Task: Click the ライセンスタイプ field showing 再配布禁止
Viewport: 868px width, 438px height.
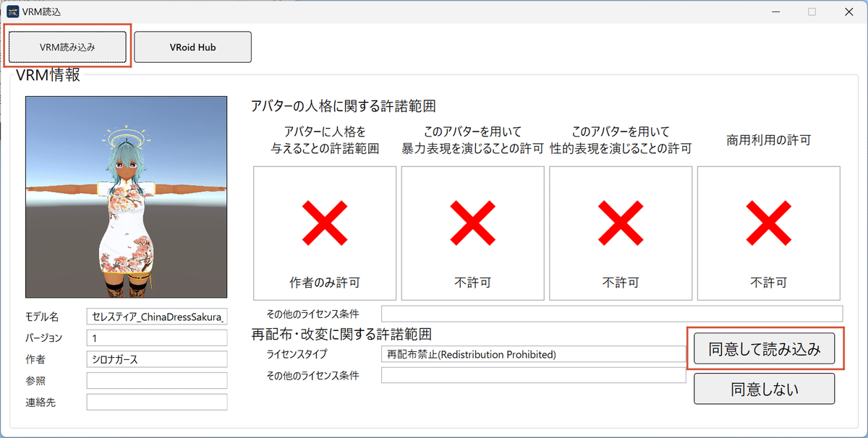Action: pos(533,354)
